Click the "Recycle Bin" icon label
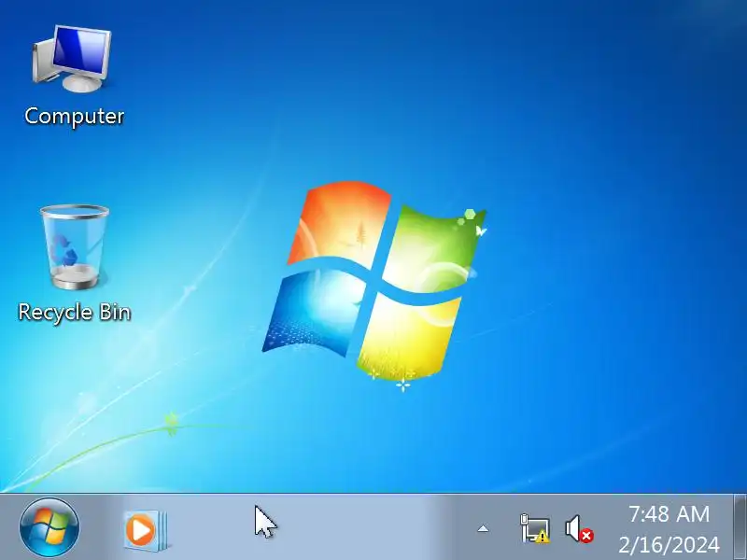The width and height of the screenshot is (747, 560). coord(75,313)
